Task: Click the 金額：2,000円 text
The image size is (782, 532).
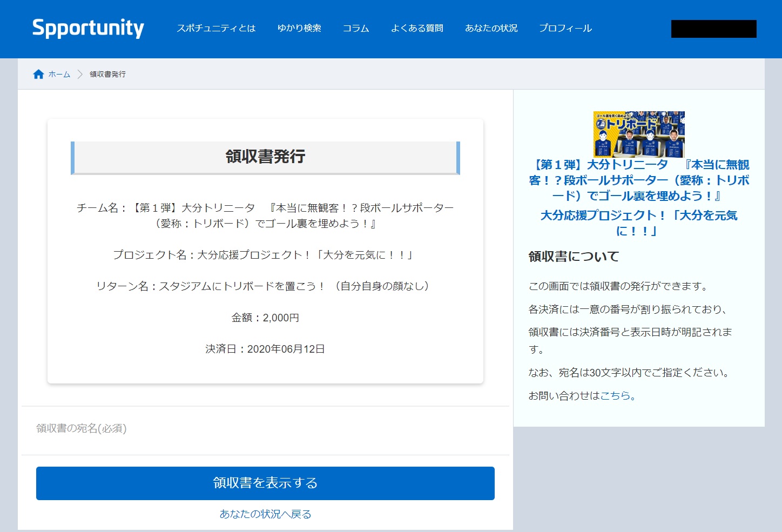Action: [265, 318]
